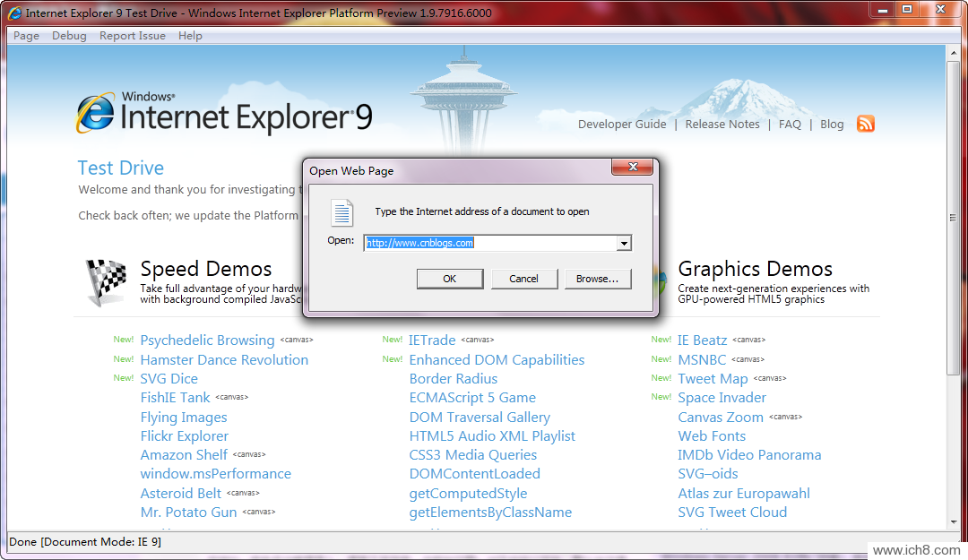Close the Open Web Page dialog
The image size is (968, 560).
(x=632, y=167)
